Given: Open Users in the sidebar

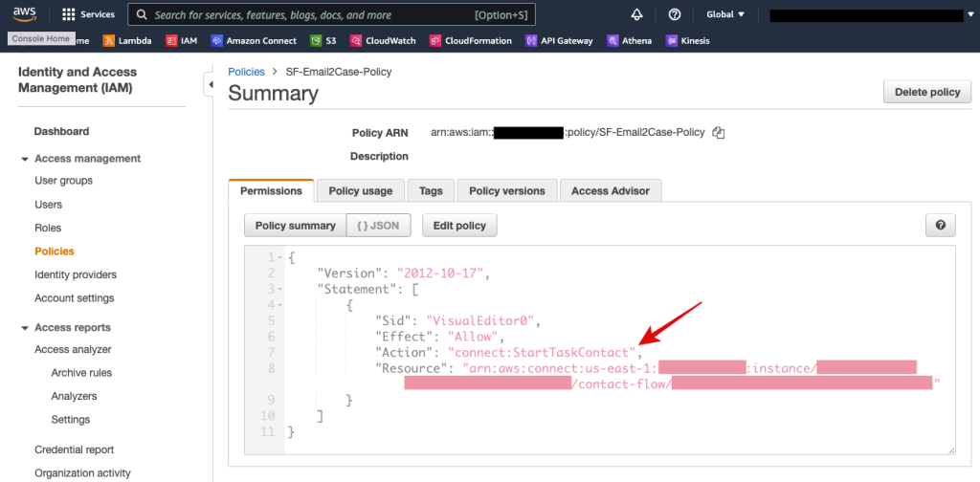Looking at the screenshot, I should click(x=48, y=204).
